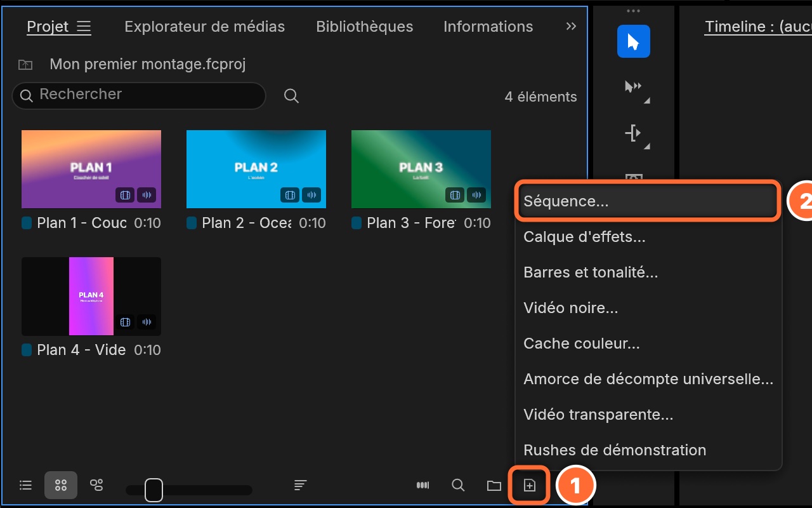
Task: Select the Plan 2 ocean thumbnail
Action: (256, 170)
